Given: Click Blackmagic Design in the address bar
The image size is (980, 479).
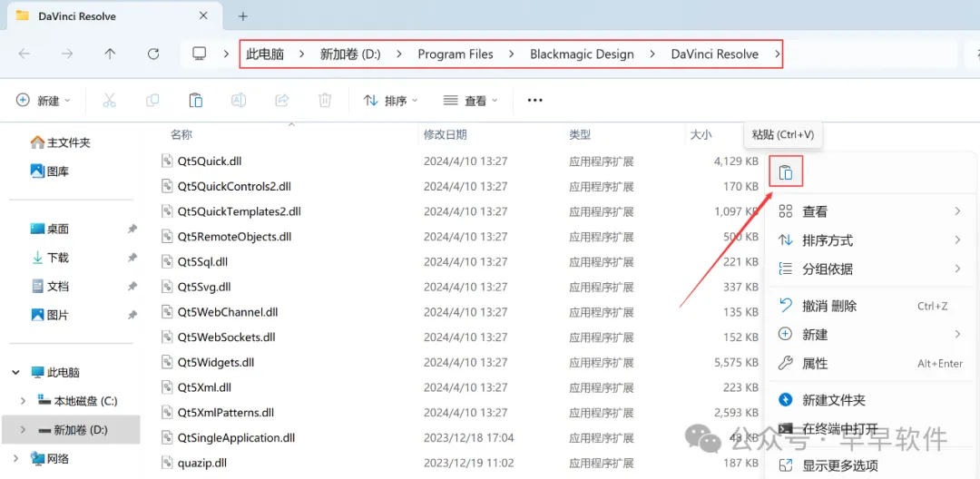Looking at the screenshot, I should [582, 54].
